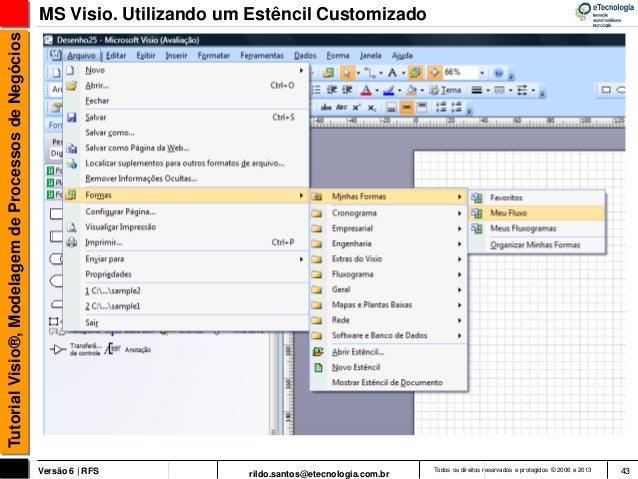This screenshot has width=638, height=479.
Task: Open the Ajuda menu
Action: [x=402, y=56]
